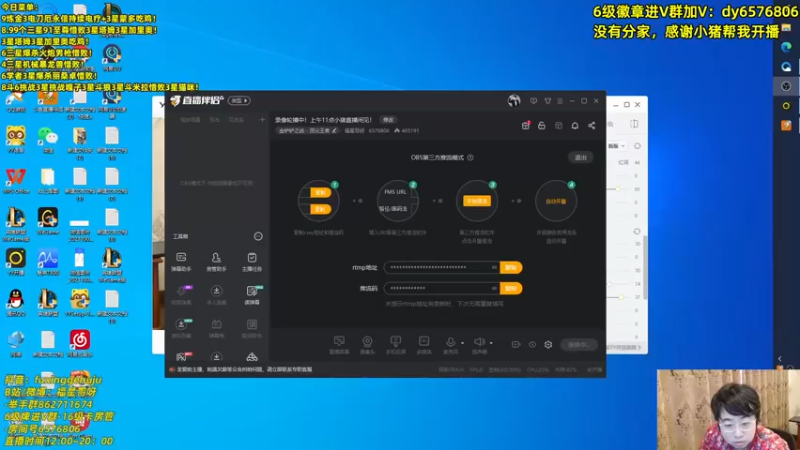
Task: Click the feedback message icon in title bar
Action: pyautogui.click(x=534, y=101)
